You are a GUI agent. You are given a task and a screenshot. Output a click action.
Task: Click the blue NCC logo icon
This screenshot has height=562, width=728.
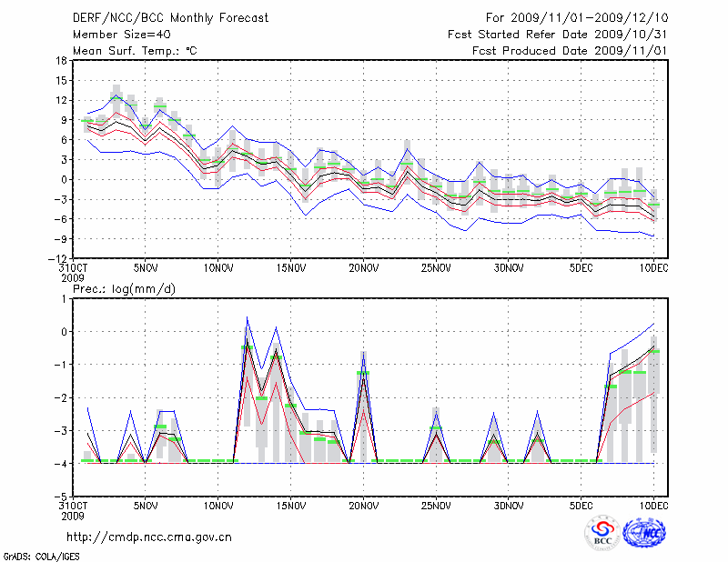pos(645,534)
